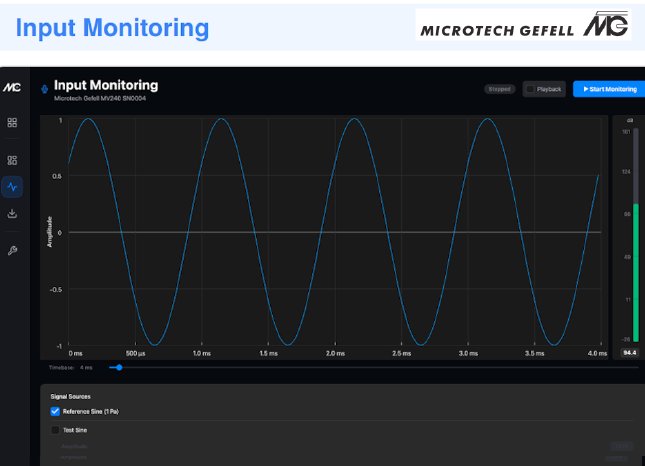The image size is (645, 466).
Task: Click the MG logo in the app sidebar
Action: tap(12, 87)
